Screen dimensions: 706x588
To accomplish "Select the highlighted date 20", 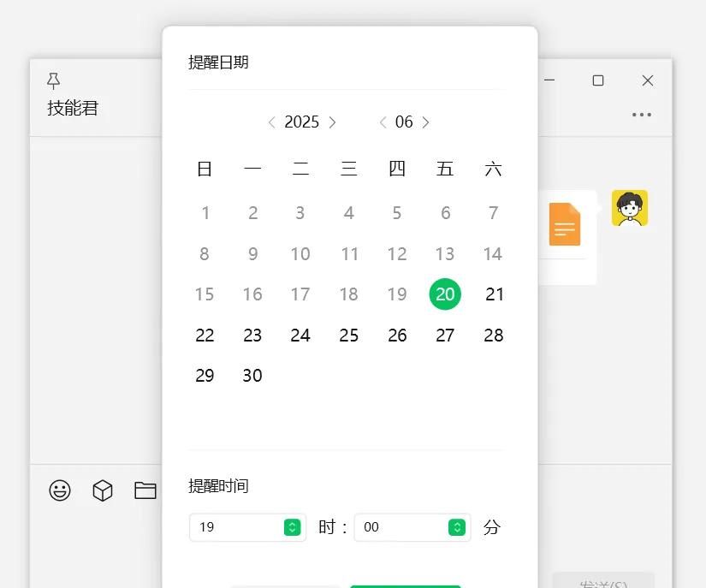I will point(445,294).
